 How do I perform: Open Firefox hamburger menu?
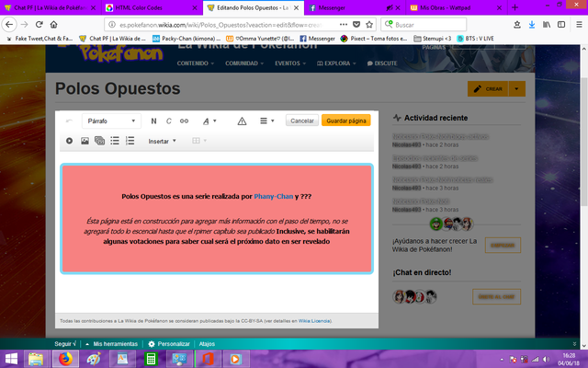(579, 25)
